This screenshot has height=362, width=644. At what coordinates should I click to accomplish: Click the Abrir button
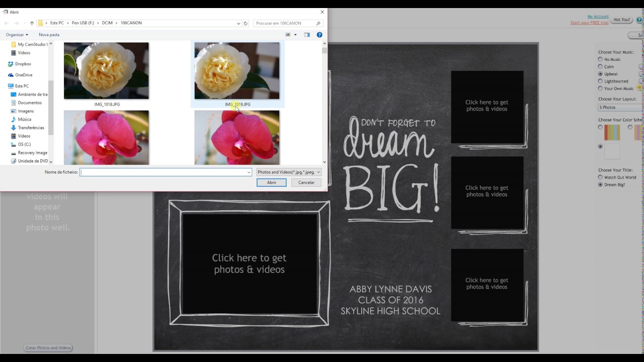(272, 183)
